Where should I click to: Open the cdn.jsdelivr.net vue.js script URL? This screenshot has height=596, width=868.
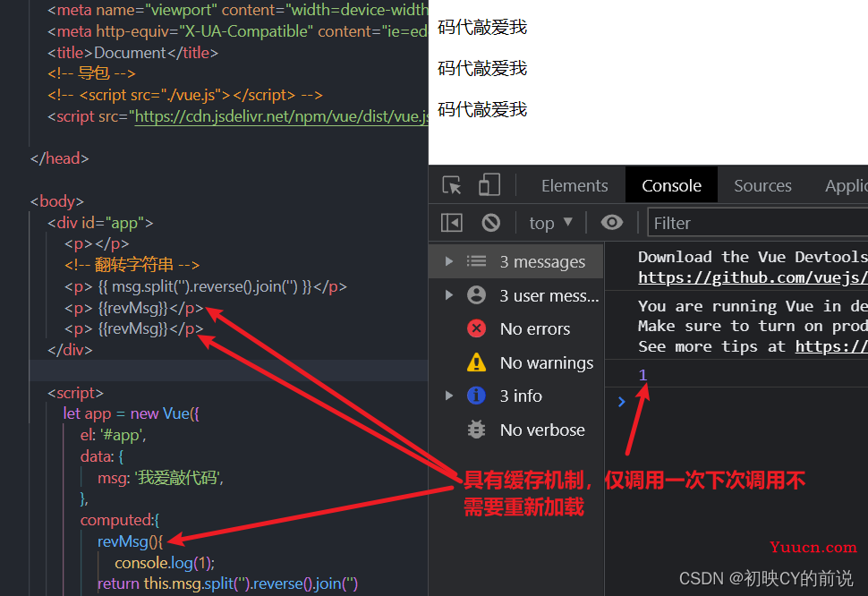(281, 116)
